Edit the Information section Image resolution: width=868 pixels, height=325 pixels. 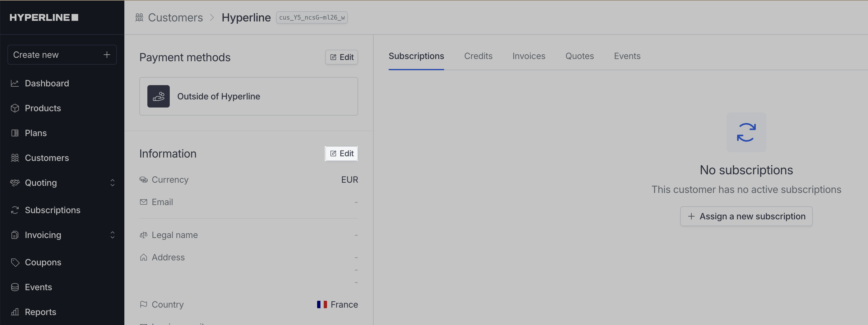pyautogui.click(x=341, y=153)
